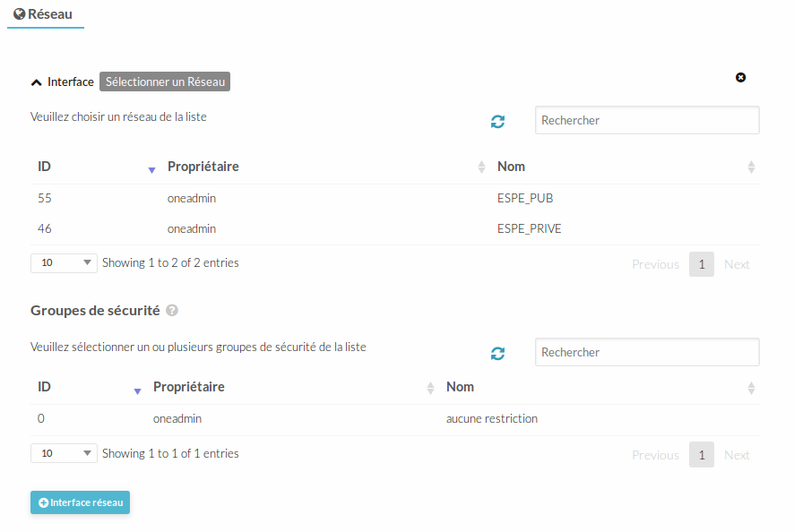Click the Sélectionner un Réseau label
The height and width of the screenshot is (532, 794).
(x=165, y=82)
